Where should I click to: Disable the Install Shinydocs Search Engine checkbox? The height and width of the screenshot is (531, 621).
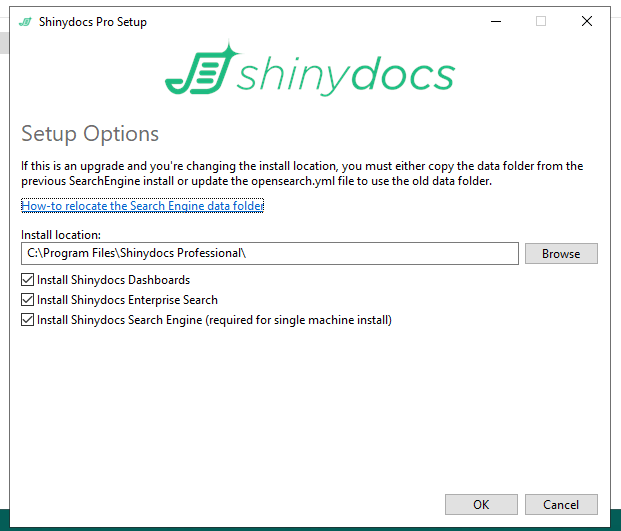(x=27, y=320)
